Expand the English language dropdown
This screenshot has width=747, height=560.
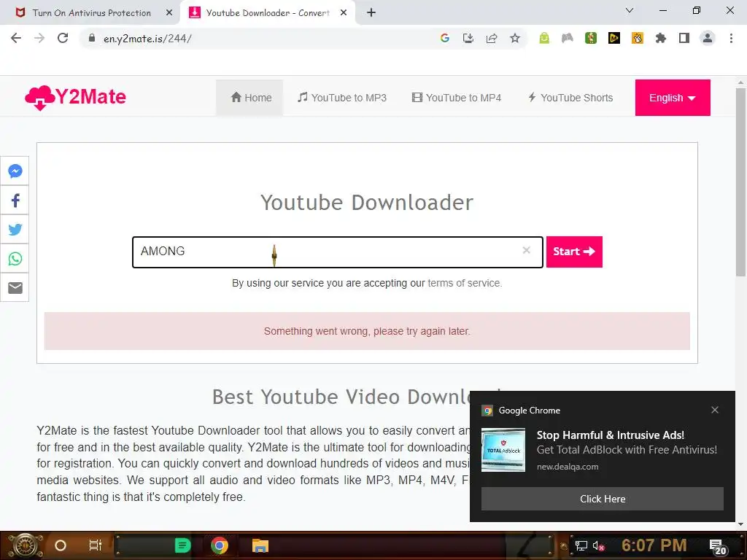coord(672,98)
